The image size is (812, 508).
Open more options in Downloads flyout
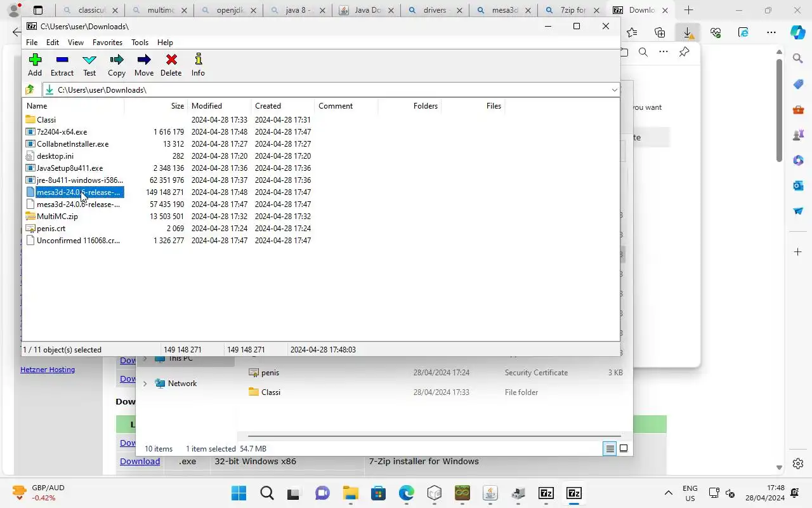(x=664, y=52)
